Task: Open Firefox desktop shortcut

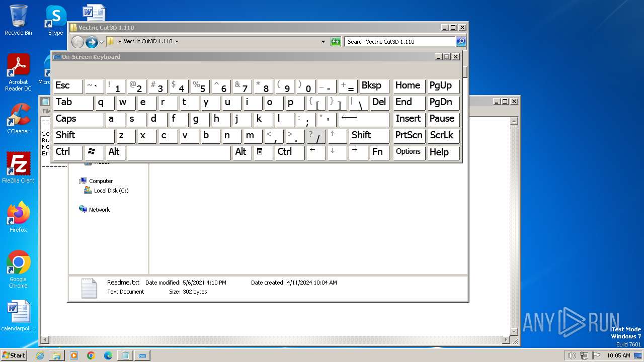Action: [x=18, y=217]
